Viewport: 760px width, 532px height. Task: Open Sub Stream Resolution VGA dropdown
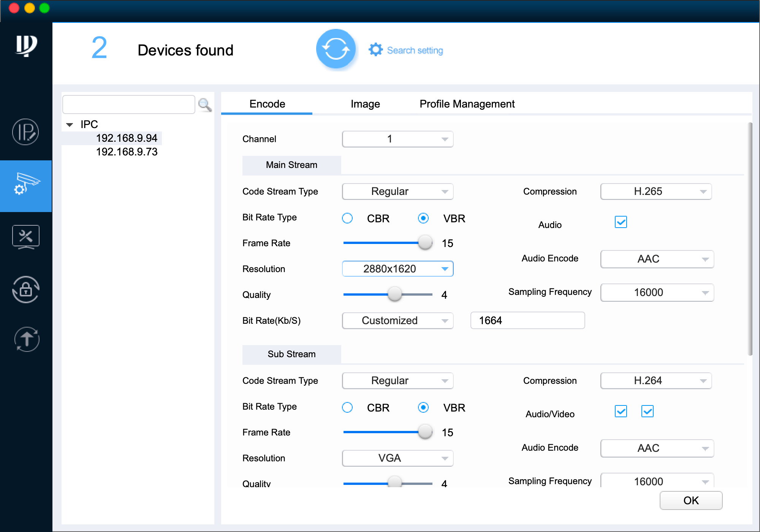pos(397,458)
